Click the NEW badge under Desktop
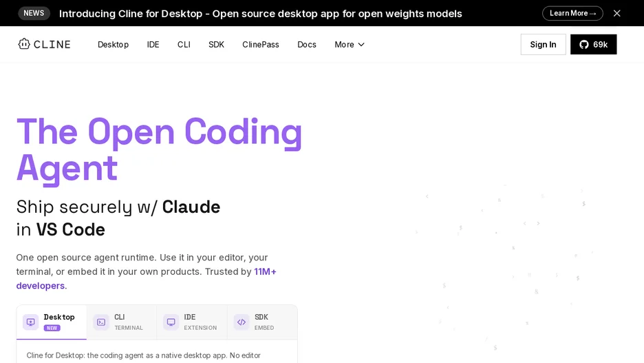The height and width of the screenshot is (363, 644). click(52, 328)
